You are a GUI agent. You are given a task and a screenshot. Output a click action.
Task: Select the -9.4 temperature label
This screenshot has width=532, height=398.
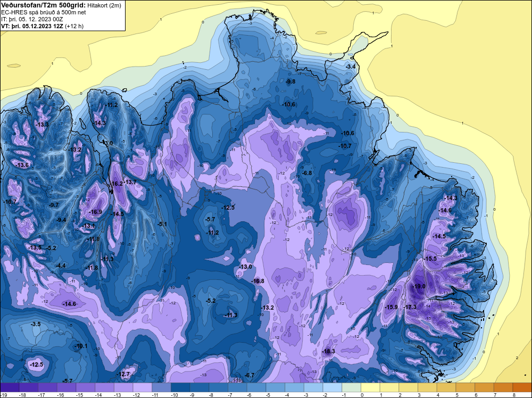pyautogui.click(x=61, y=220)
